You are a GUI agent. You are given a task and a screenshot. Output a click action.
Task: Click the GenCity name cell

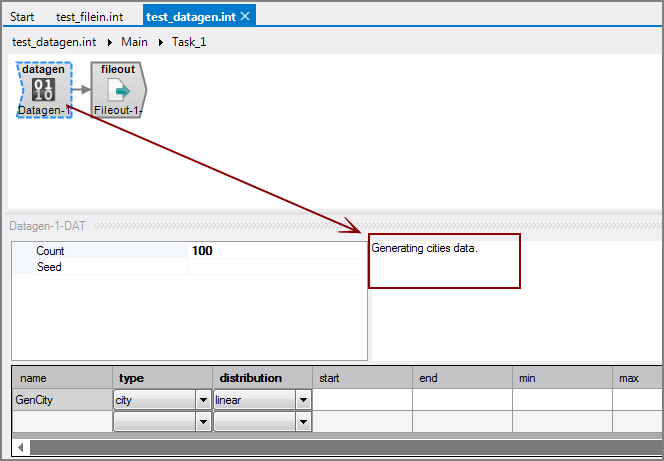[62, 400]
